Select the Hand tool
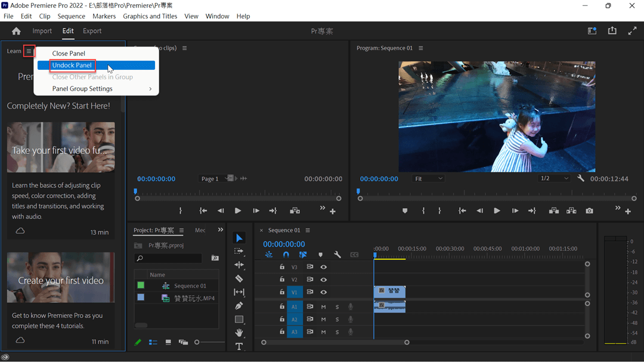Image resolution: width=644 pixels, height=362 pixels. (239, 332)
